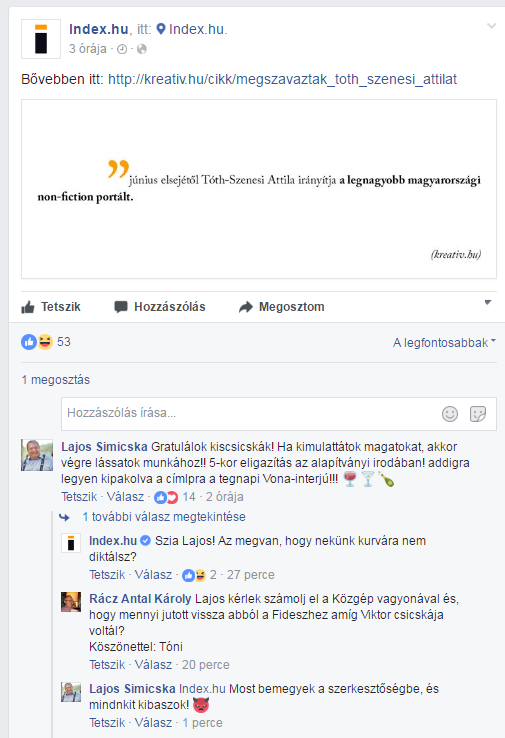Click the clock icon next to post time
Image resolution: width=505 pixels, height=738 pixels.
(x=121, y=49)
